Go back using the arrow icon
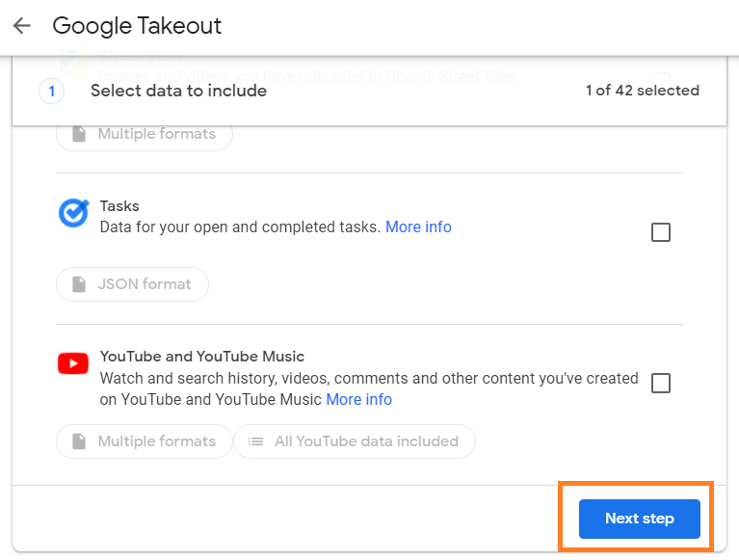This screenshot has height=560, width=739. pyautogui.click(x=22, y=25)
